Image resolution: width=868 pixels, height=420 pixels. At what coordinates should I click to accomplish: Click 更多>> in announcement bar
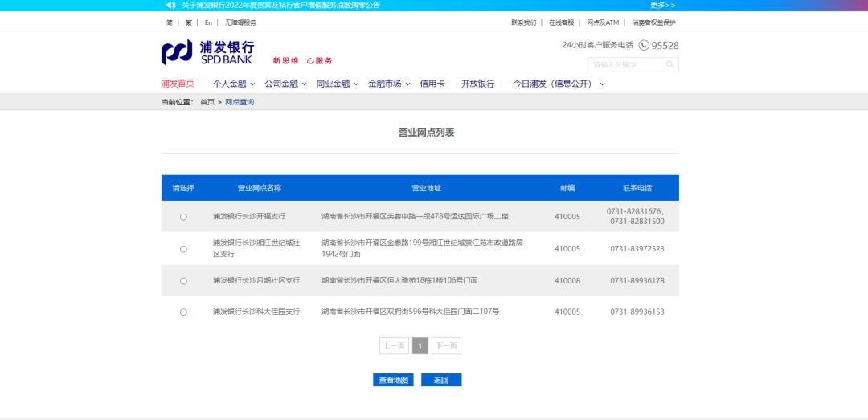point(662,5)
